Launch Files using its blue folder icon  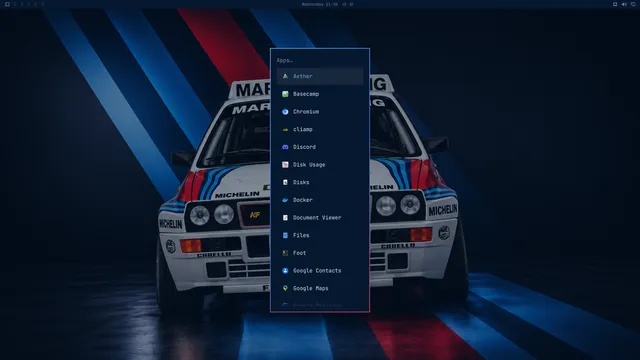(x=285, y=235)
